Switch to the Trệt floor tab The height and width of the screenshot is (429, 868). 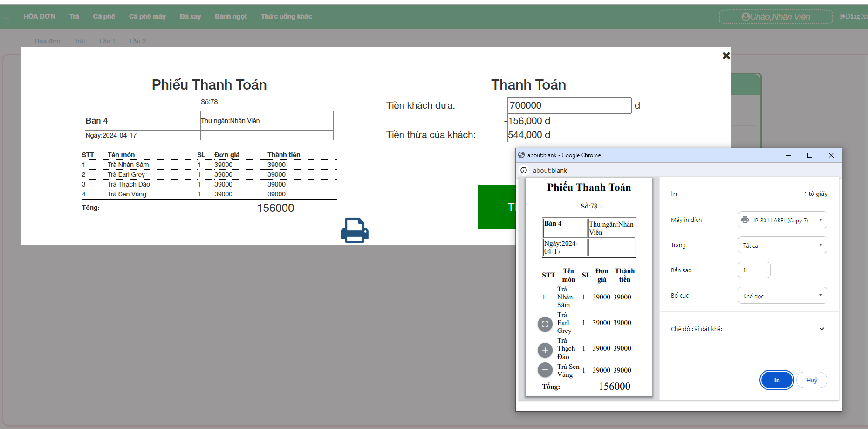tap(80, 41)
